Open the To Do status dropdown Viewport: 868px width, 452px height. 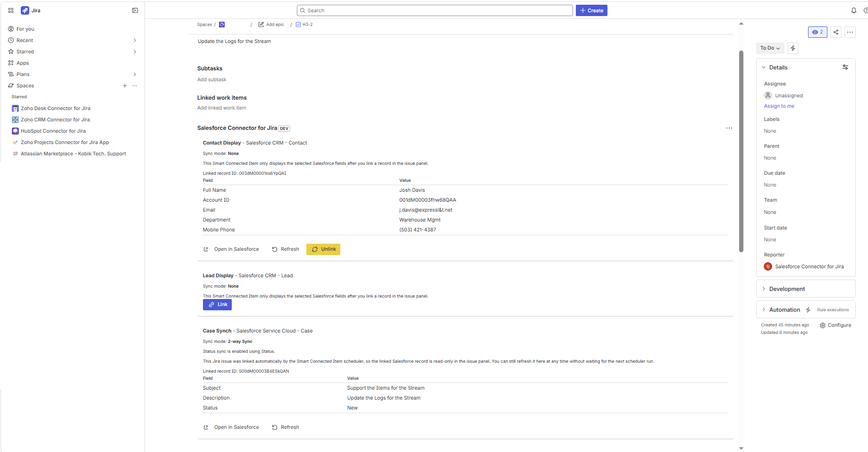click(x=770, y=48)
